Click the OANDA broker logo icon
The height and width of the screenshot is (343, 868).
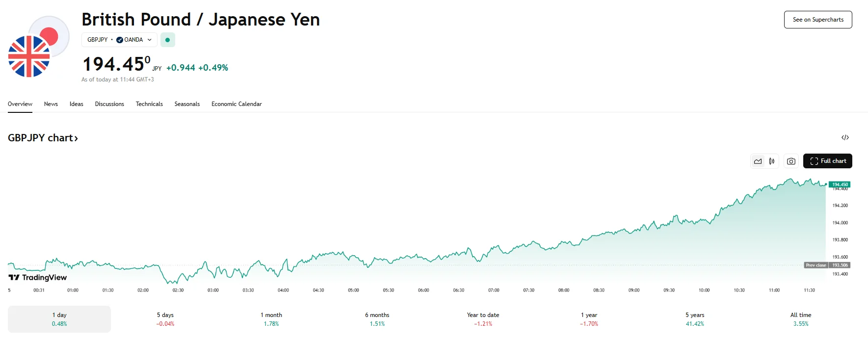point(120,40)
